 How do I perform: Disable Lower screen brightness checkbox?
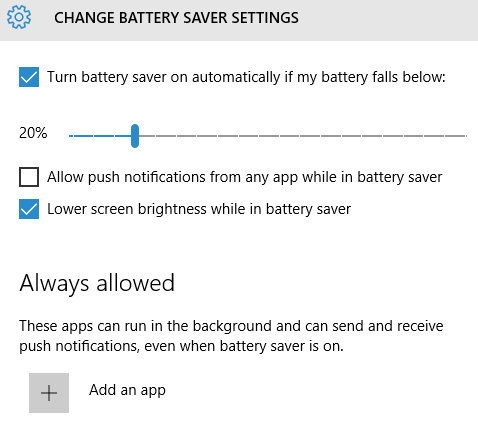[29, 209]
